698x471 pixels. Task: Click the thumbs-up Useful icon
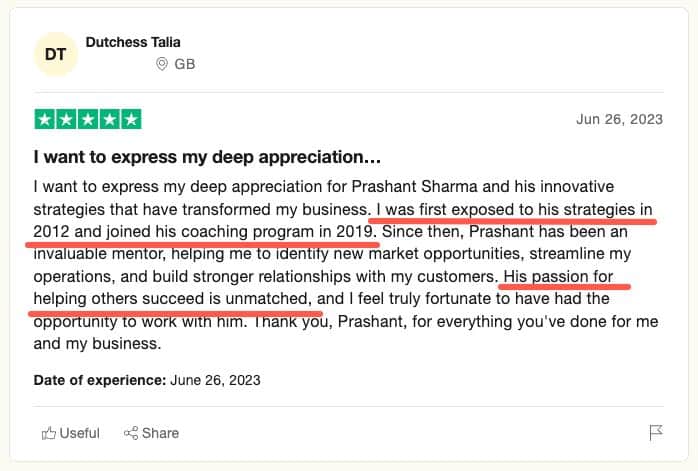click(x=49, y=433)
